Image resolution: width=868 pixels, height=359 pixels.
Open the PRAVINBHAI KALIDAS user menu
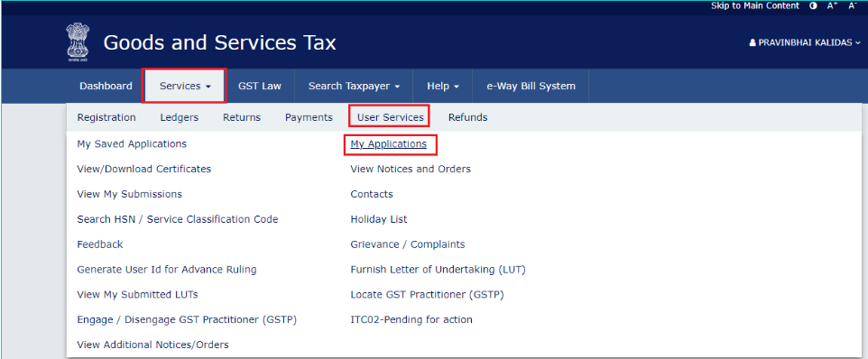click(x=805, y=42)
